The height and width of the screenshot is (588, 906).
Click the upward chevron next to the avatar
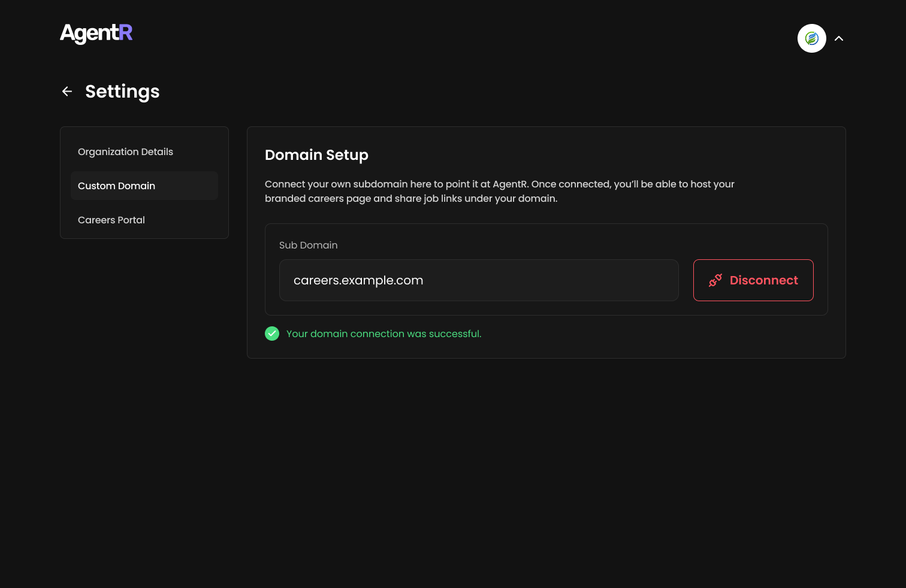[x=839, y=38]
